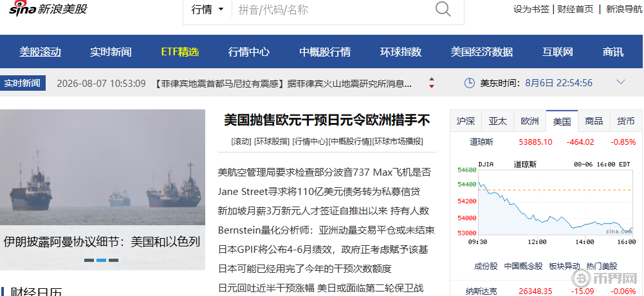This screenshot has height=296, width=644.
Task: Switch to 货币 market tab
Action: [x=626, y=121]
